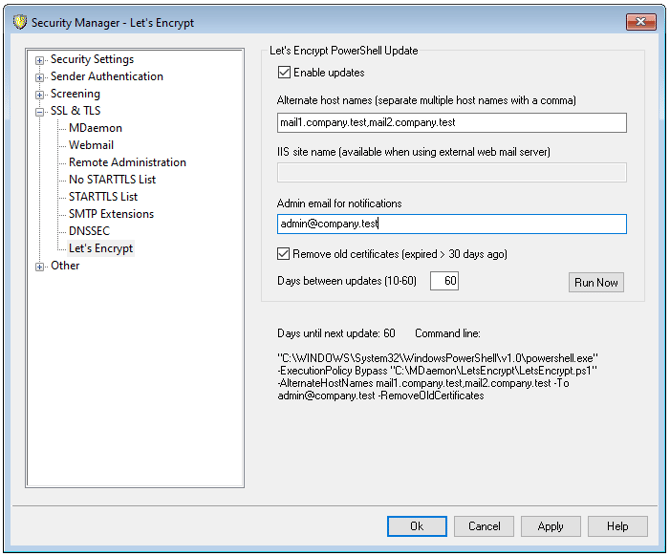Collapse the SSL & TLS node
670x556 pixels.
click(x=39, y=112)
